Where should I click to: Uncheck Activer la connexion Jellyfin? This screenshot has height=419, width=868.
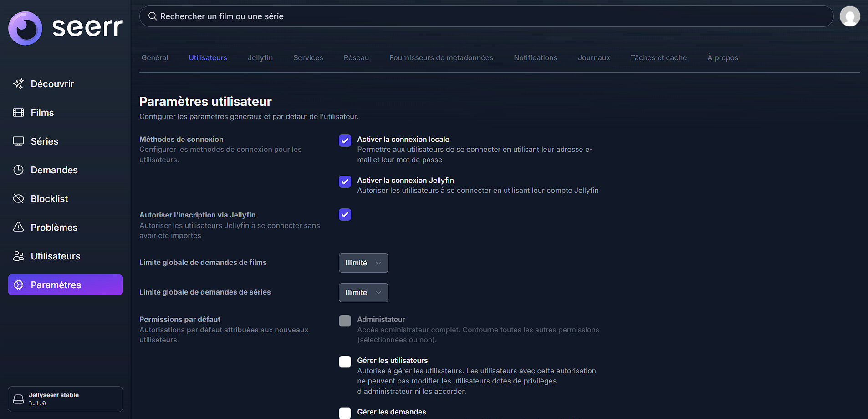(345, 181)
